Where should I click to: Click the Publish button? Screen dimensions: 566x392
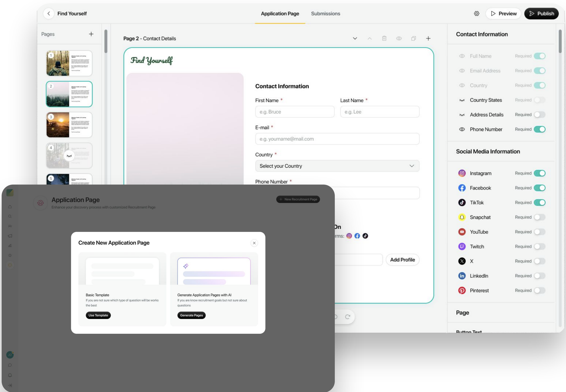point(541,13)
